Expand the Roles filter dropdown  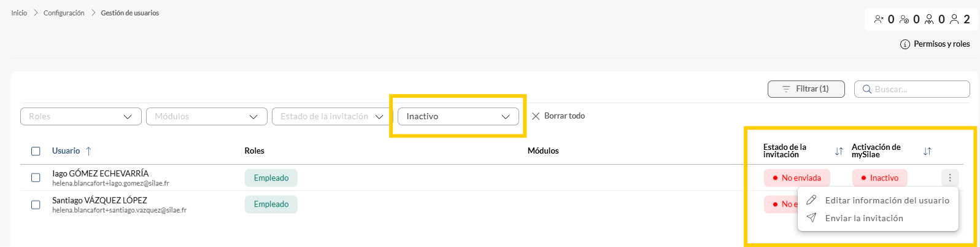pos(81,116)
